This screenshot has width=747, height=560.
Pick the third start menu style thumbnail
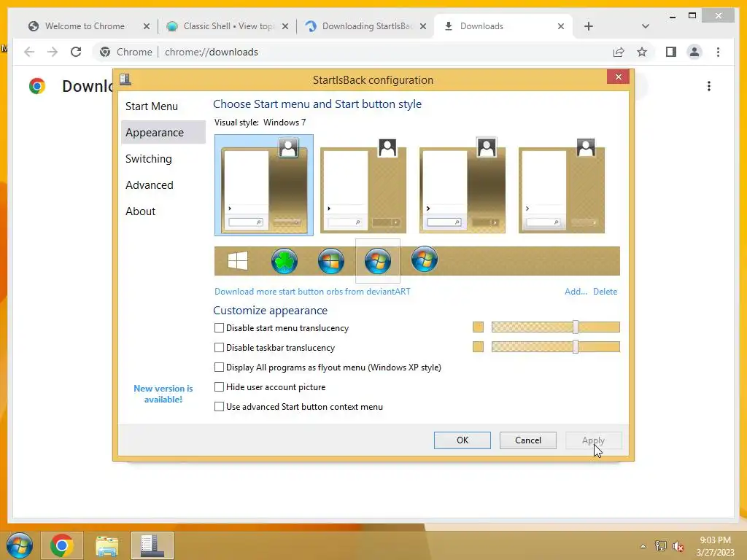462,184
